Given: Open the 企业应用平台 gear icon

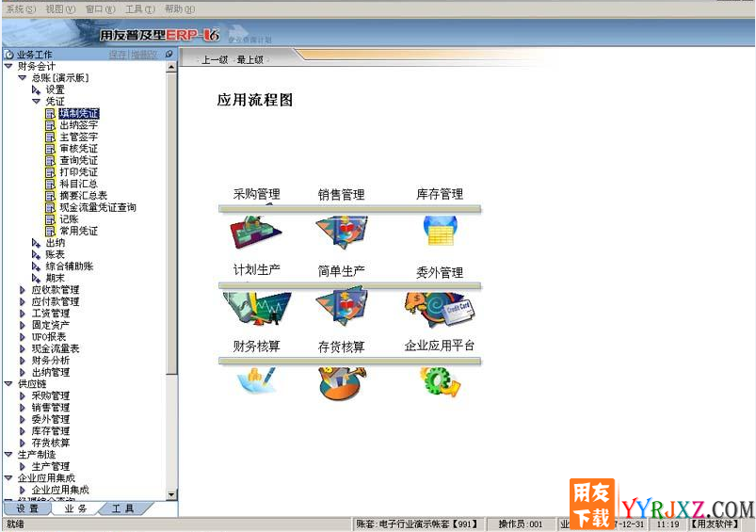Looking at the screenshot, I should (x=440, y=382).
